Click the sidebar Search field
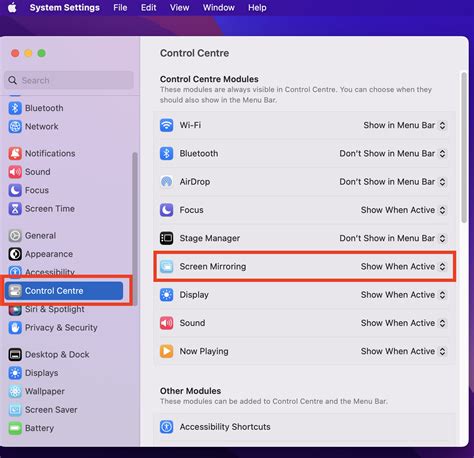The height and width of the screenshot is (458, 474). tap(69, 80)
